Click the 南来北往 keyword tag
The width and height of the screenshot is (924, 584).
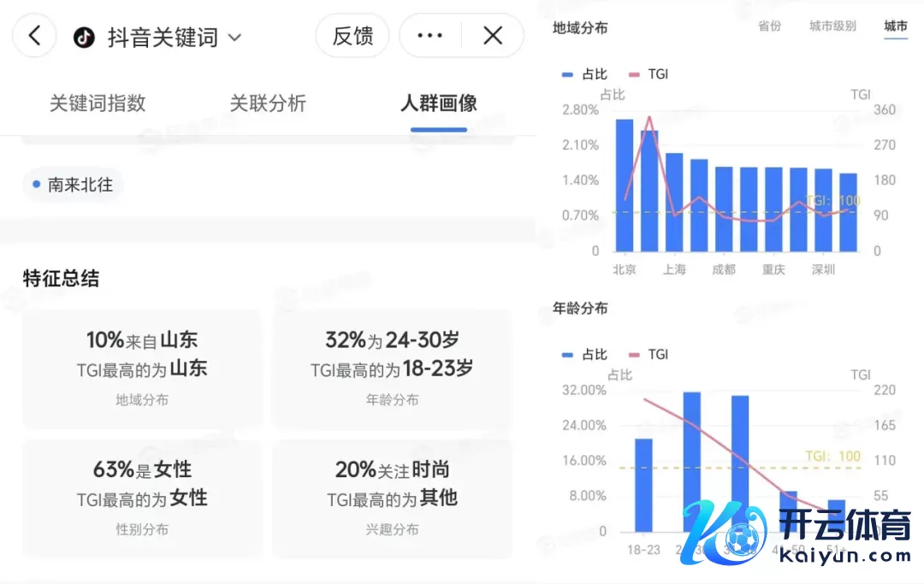click(73, 184)
